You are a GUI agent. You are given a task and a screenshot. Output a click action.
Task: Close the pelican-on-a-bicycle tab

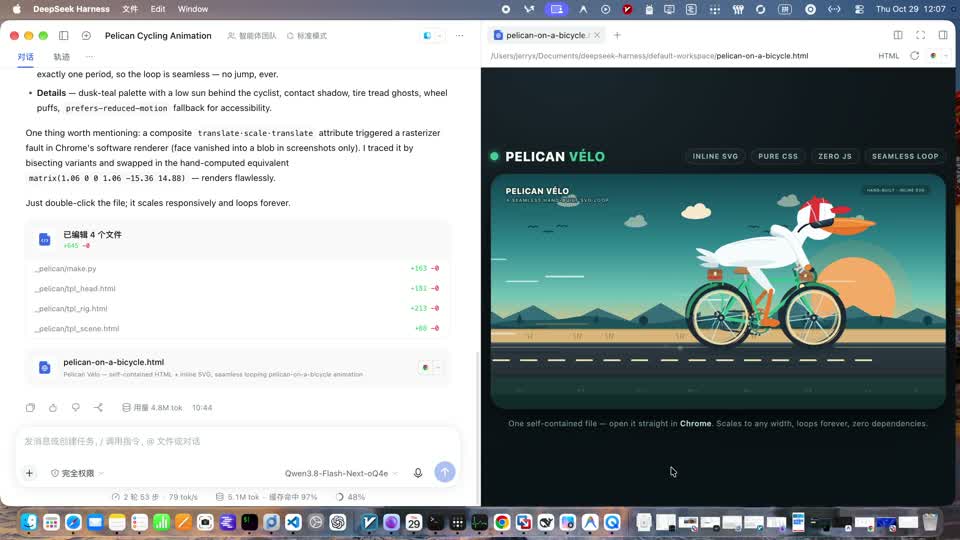(x=597, y=36)
